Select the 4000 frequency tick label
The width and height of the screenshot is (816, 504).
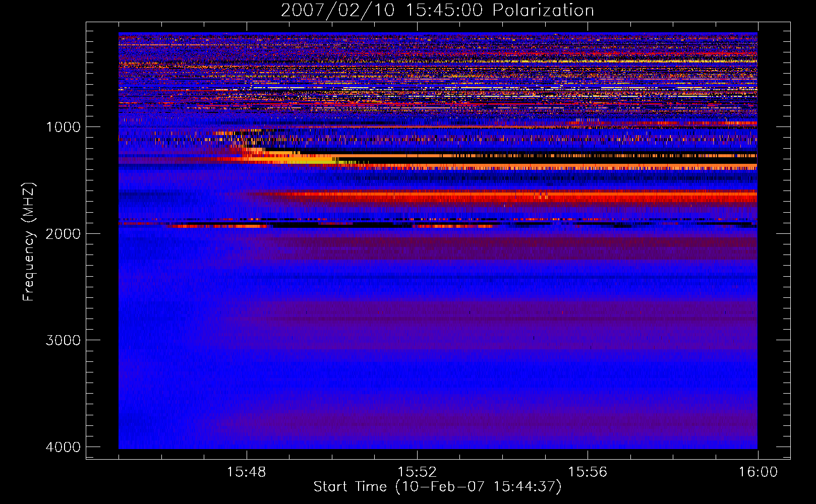63,447
